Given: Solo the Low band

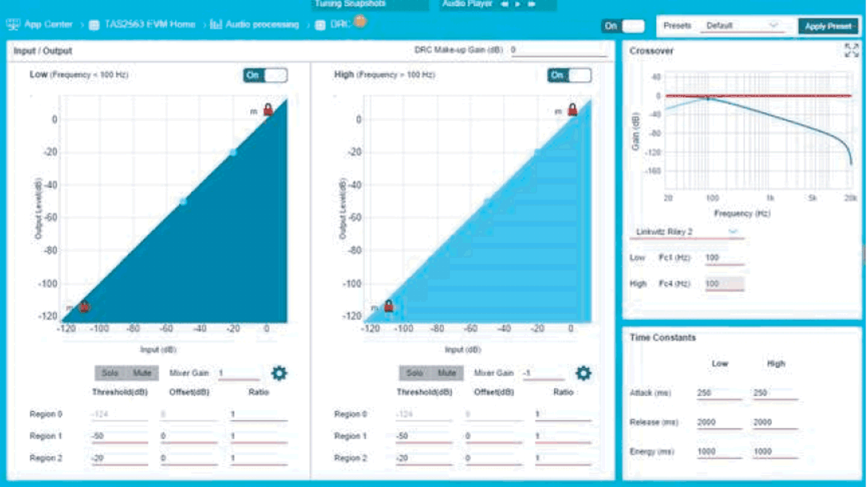Looking at the screenshot, I should pos(110,373).
